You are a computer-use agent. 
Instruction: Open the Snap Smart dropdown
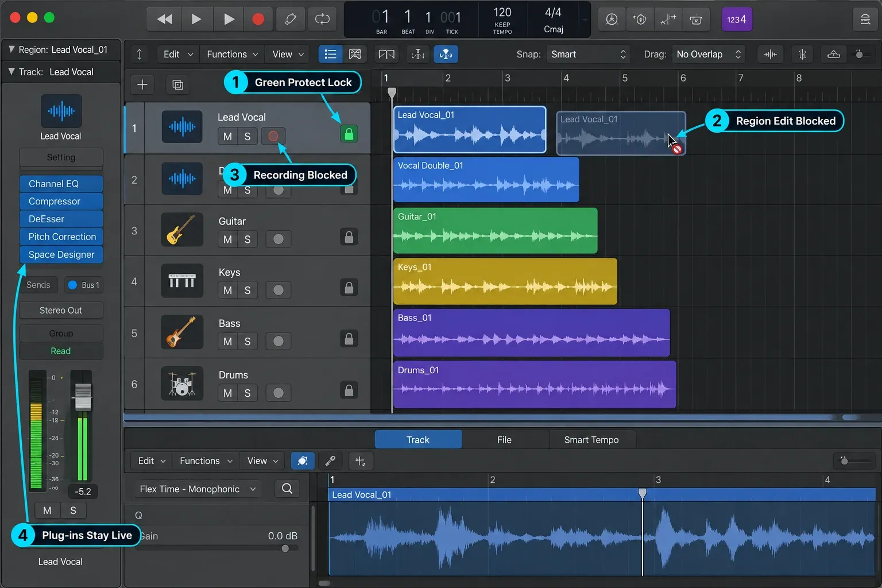[588, 54]
